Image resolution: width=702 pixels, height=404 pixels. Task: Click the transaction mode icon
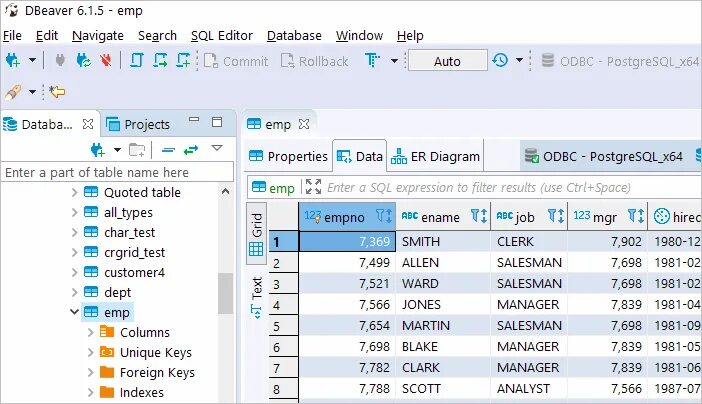coord(372,60)
